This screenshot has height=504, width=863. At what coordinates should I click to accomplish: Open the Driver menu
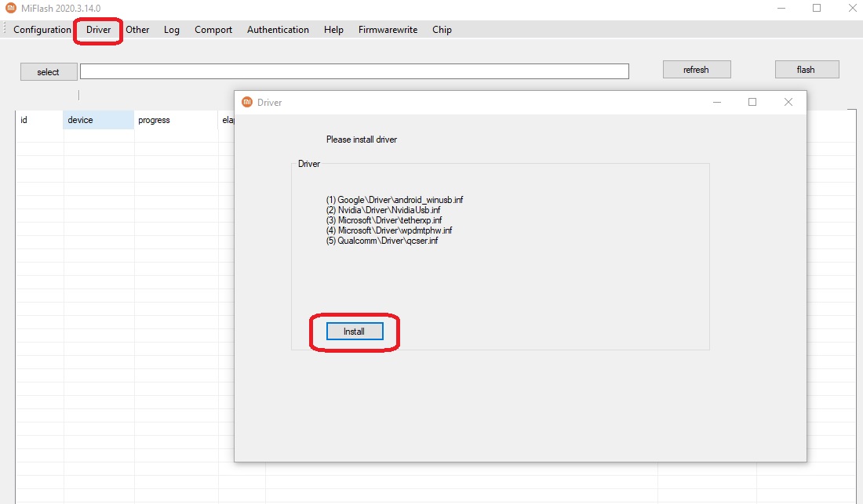coord(99,30)
